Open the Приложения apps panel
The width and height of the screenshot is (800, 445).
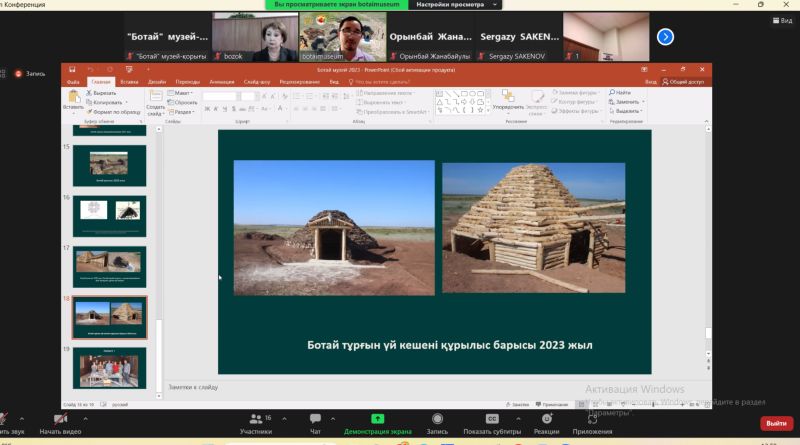[593, 423]
